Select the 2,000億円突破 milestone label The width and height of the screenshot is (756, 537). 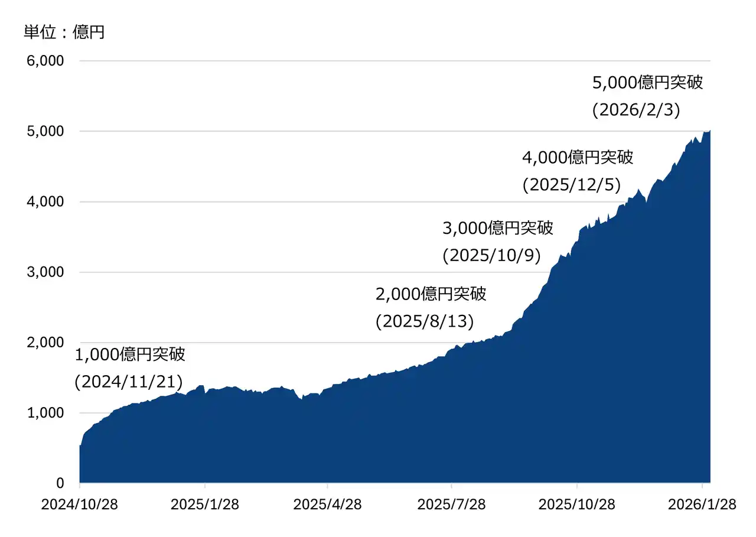click(431, 294)
